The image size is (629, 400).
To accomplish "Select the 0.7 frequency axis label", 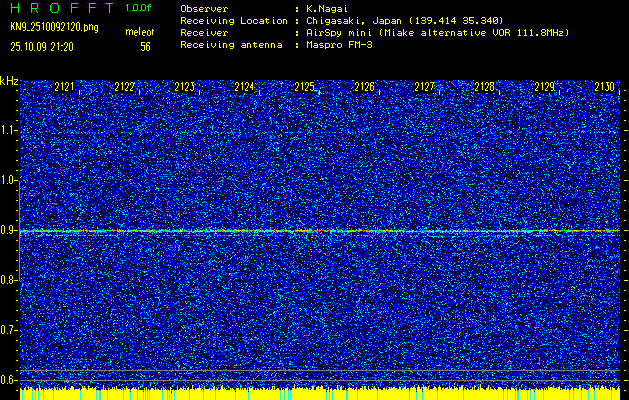I will point(9,329).
